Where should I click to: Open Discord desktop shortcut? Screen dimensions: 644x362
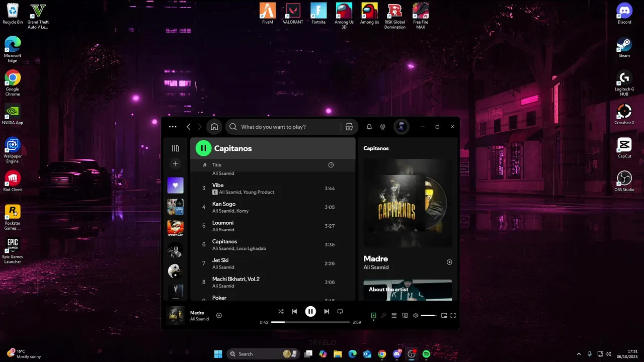point(624,14)
